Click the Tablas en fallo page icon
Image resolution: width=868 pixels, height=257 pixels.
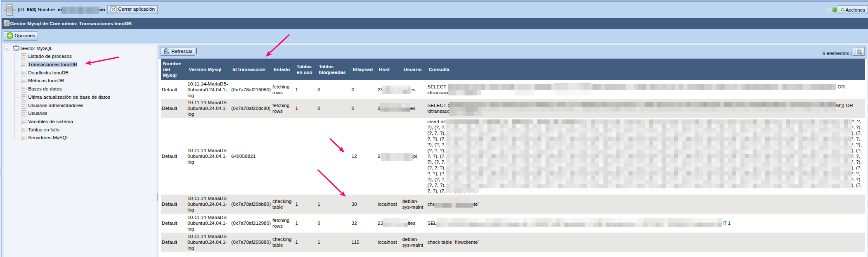[x=24, y=130]
